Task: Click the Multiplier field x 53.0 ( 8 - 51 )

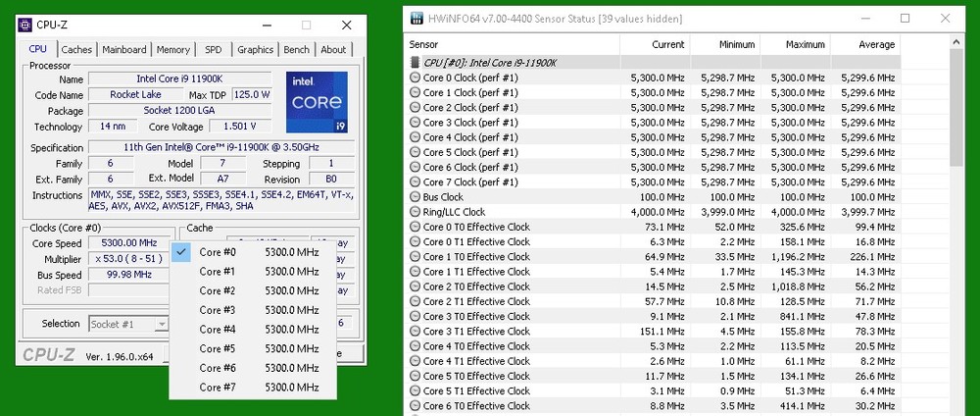Action: (x=130, y=259)
